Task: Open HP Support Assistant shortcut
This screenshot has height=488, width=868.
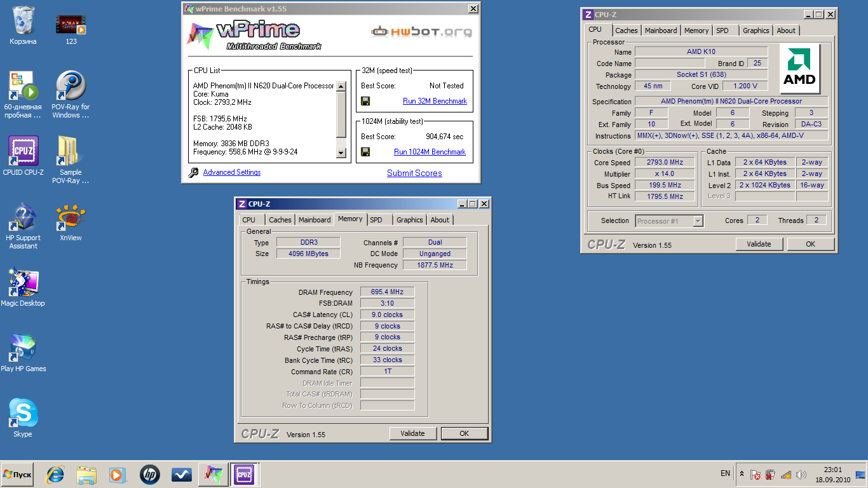Action: pos(23,226)
